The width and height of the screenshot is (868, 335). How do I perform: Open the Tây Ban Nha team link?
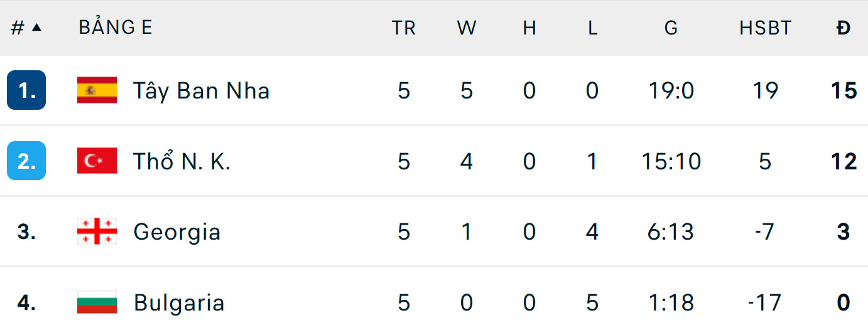click(201, 90)
